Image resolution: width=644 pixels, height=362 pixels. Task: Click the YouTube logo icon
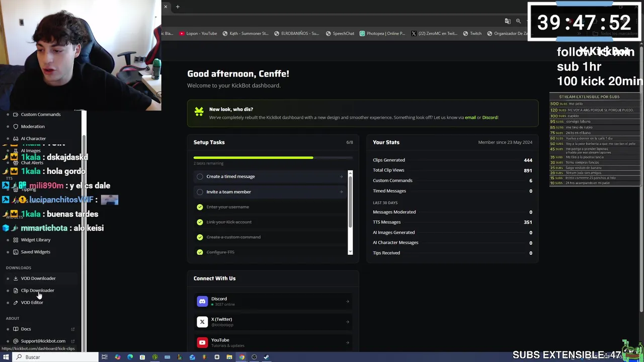[x=202, y=342]
